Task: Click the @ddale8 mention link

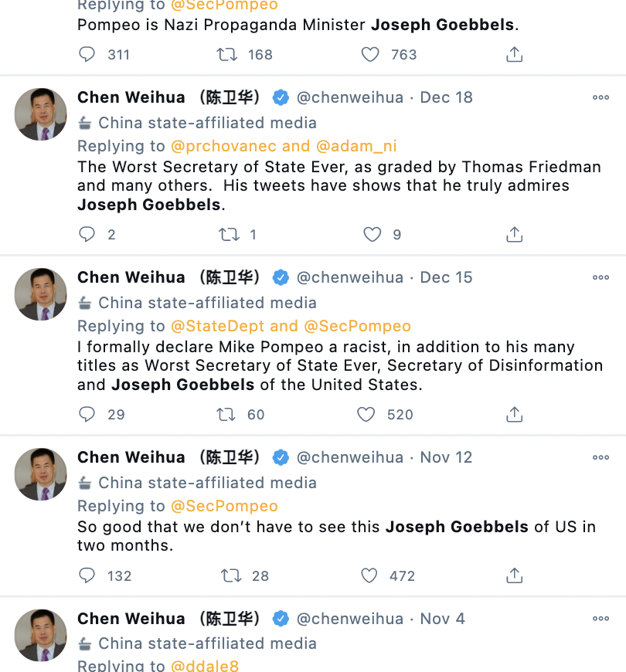Action: coord(205,665)
